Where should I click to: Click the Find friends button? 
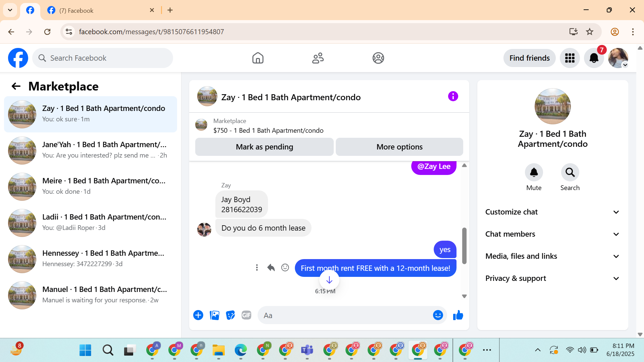pos(529,58)
